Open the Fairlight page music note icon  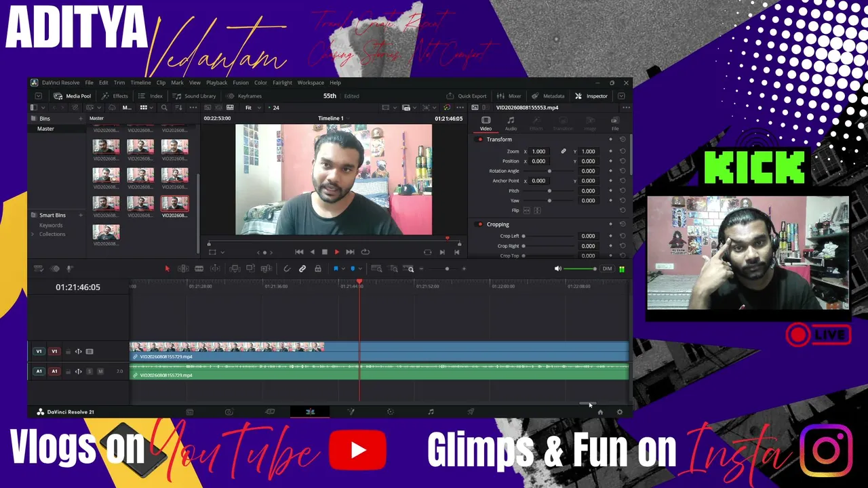point(431,412)
